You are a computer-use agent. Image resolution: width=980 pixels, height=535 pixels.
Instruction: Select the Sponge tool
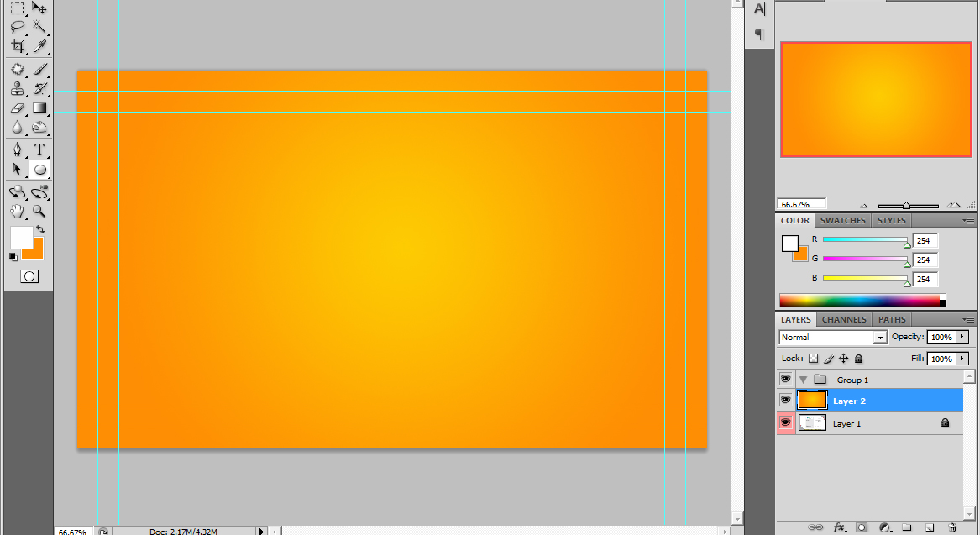39,127
